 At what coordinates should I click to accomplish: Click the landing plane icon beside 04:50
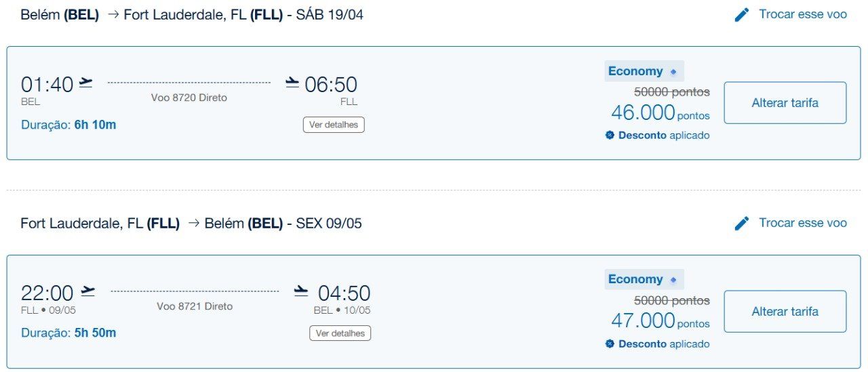[x=301, y=291]
